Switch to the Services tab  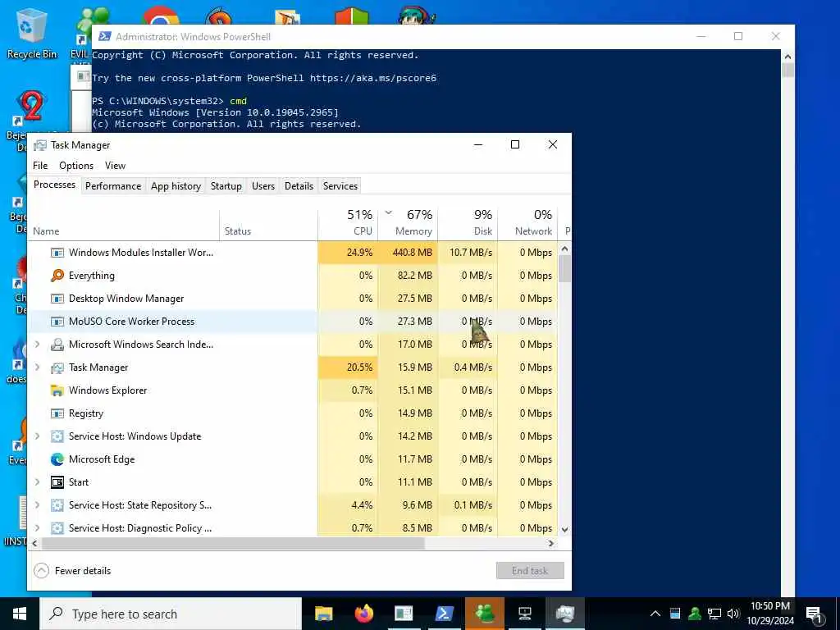pos(340,186)
